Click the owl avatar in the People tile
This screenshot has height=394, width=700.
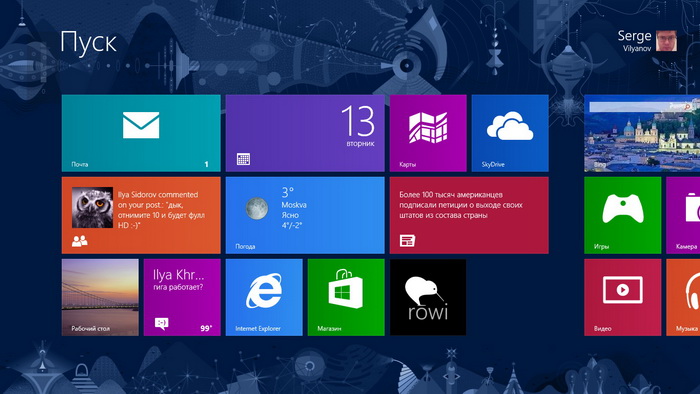(x=92, y=207)
